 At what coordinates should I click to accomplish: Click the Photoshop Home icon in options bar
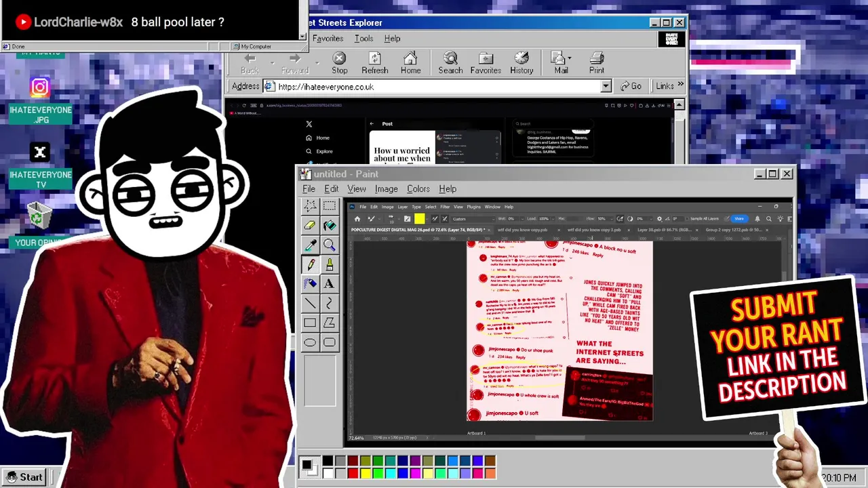(x=357, y=218)
